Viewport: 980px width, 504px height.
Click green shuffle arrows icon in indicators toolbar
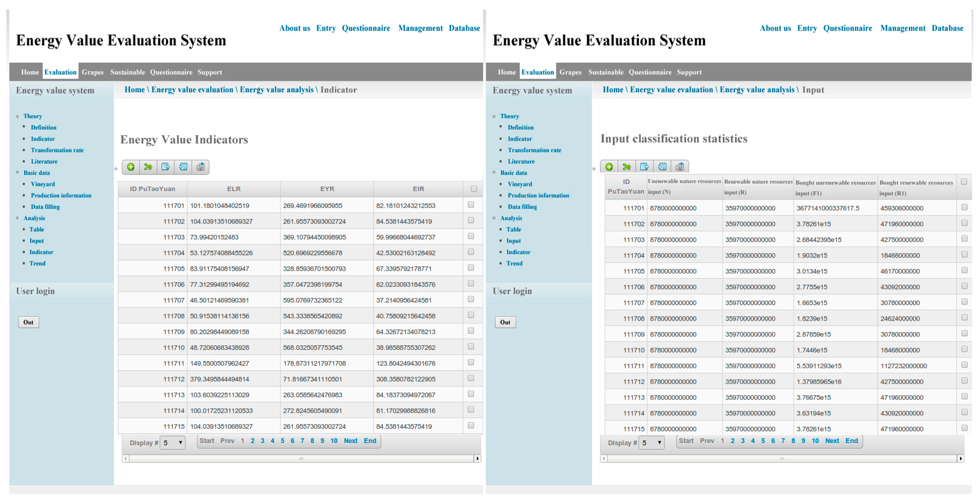148,167
